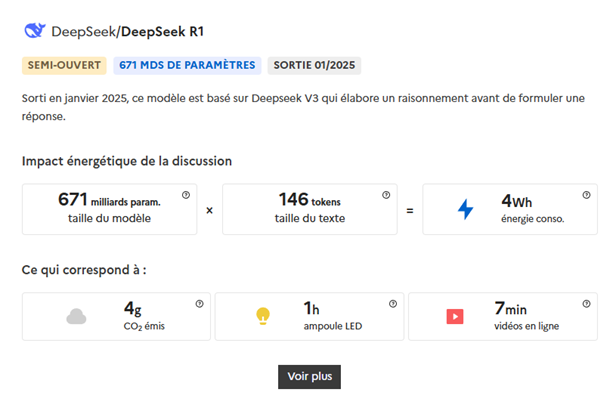Click the Impact énergétique de la discussion heading
The image size is (616, 411).
coord(127,161)
